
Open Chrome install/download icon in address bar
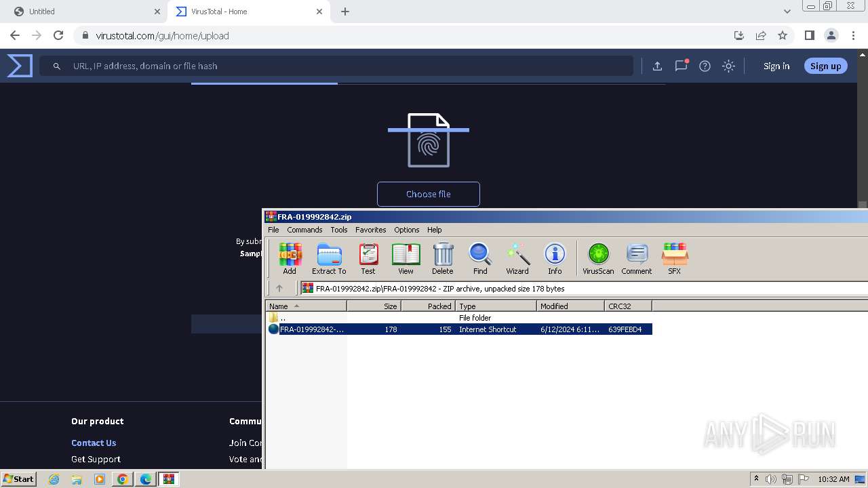[739, 35]
